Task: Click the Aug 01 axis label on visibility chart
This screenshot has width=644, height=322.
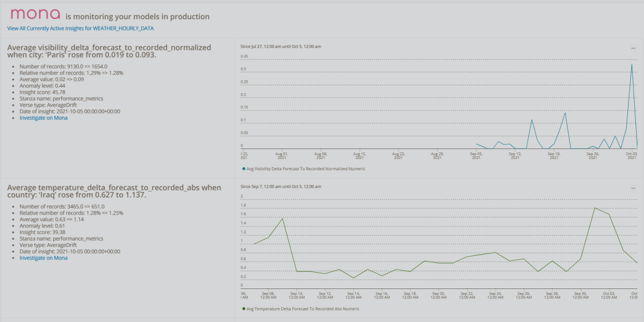Action: pyautogui.click(x=283, y=155)
